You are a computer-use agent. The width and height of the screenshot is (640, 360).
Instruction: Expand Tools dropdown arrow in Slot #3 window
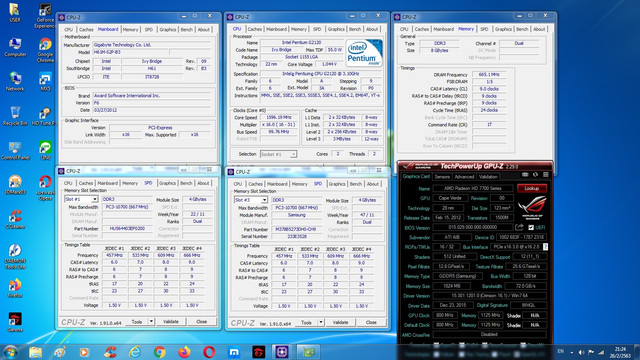[321, 322]
